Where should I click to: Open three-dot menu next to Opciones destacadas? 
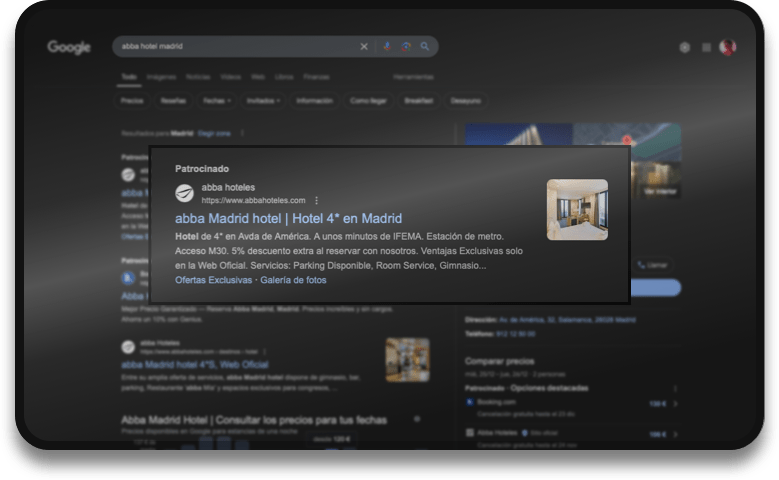[x=675, y=388]
